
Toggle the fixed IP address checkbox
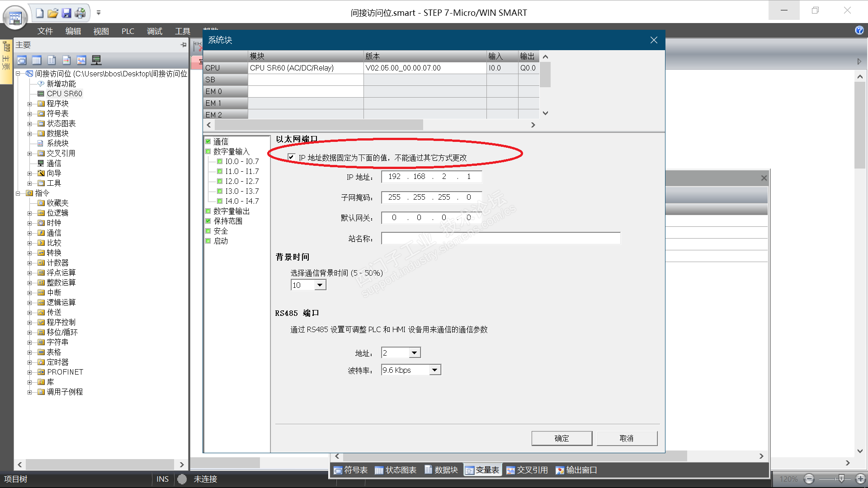pos(291,157)
